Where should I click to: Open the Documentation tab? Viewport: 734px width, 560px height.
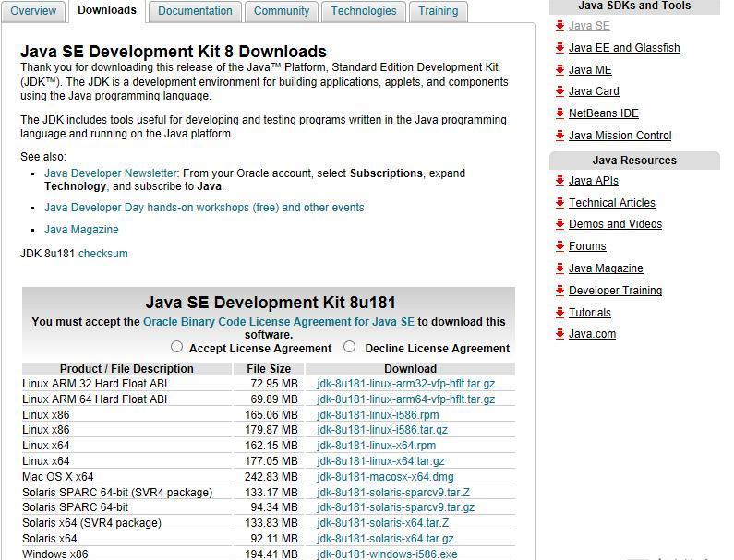[x=195, y=11]
